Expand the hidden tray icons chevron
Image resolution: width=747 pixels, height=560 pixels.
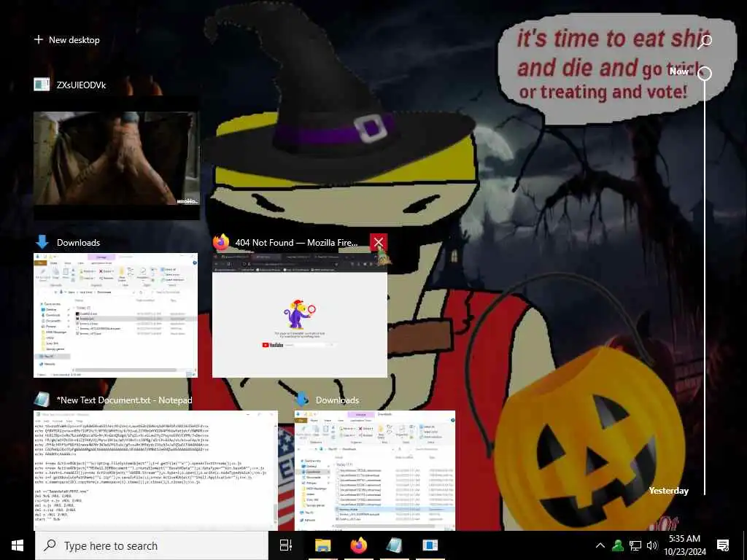tap(600, 545)
